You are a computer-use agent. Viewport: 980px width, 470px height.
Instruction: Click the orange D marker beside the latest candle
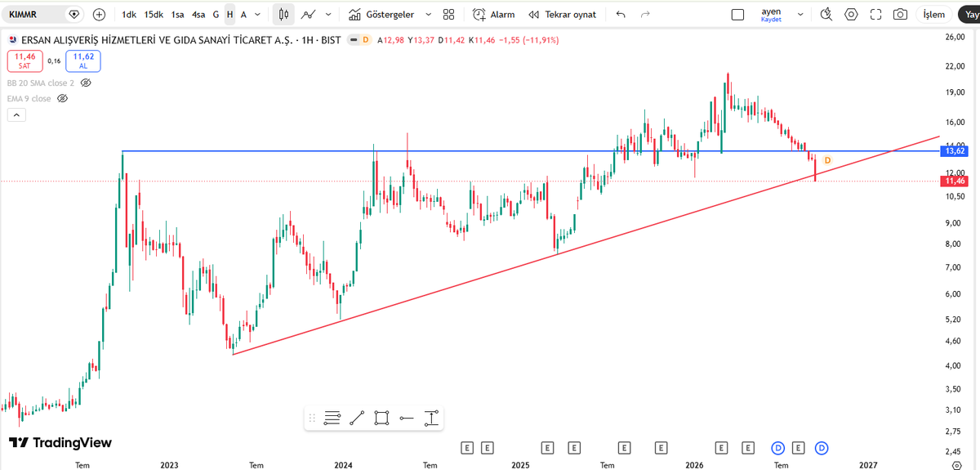coord(826,160)
